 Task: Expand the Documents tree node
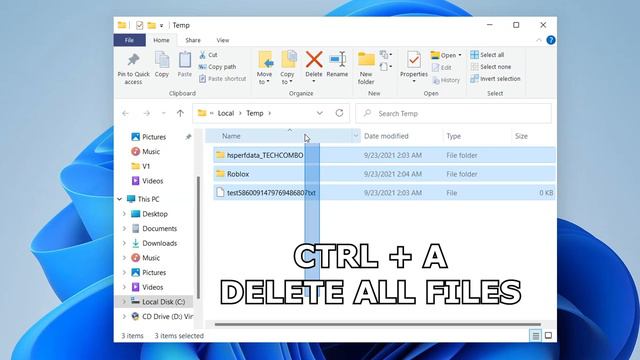coord(124,229)
